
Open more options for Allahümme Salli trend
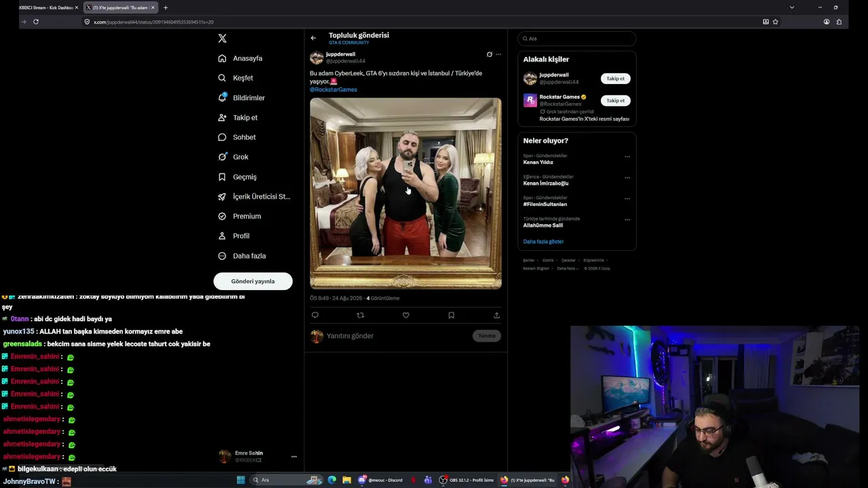[x=627, y=220]
